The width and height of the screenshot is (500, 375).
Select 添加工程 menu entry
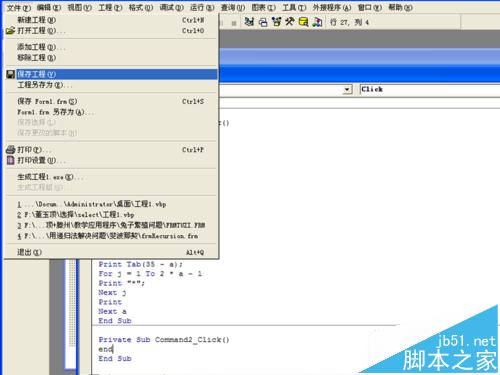coord(111,47)
